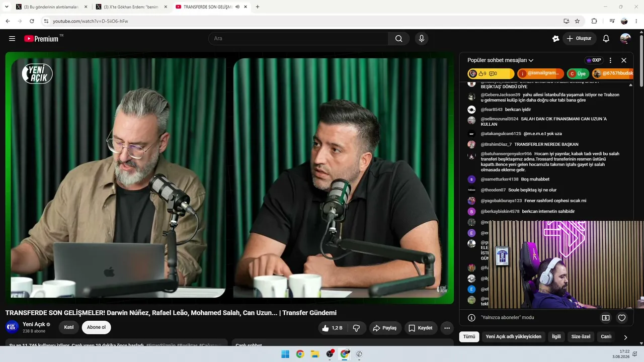Open the YouTube hamburger guide menu
The height and width of the screenshot is (362, 644).
coord(12,39)
